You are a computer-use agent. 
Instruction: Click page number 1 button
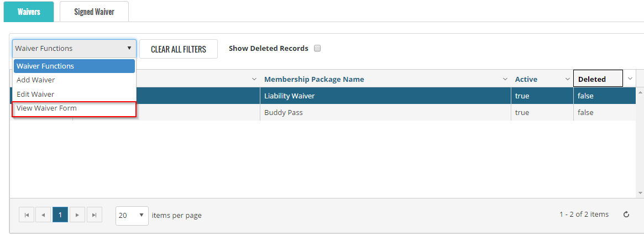pyautogui.click(x=60, y=215)
